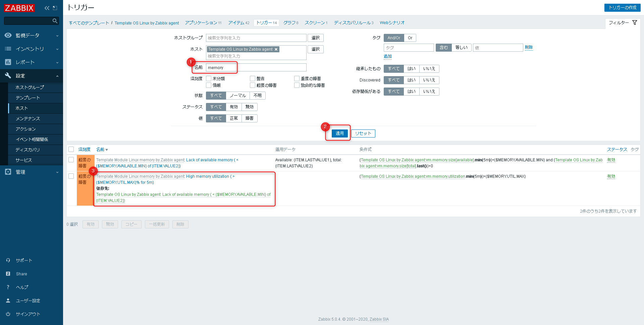
Task: Click 有効 status link of first trigger
Action: pos(611,160)
